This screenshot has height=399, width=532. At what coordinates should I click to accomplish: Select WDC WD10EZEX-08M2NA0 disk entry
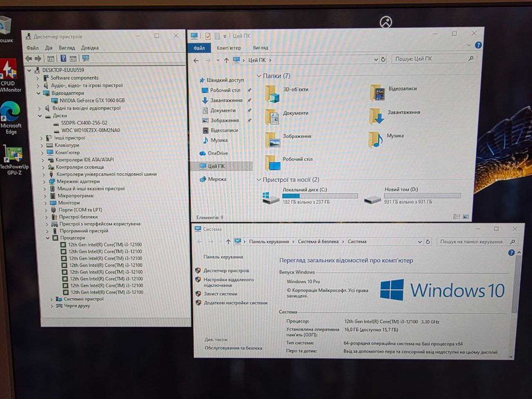tap(91, 131)
